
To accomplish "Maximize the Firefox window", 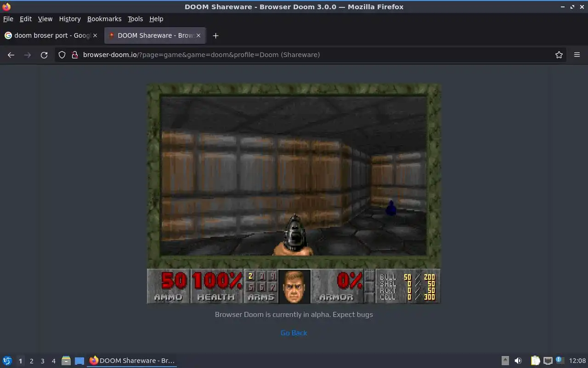I will coord(572,7).
